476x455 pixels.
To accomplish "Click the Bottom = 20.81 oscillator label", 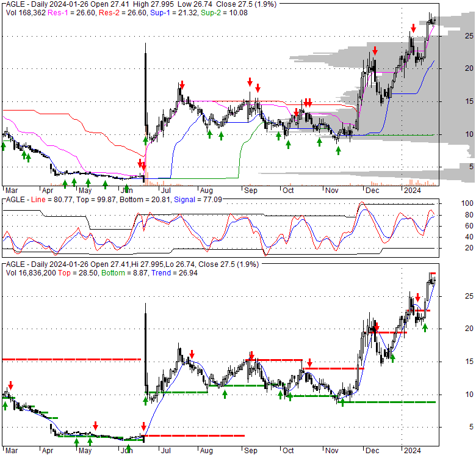I will (145, 200).
